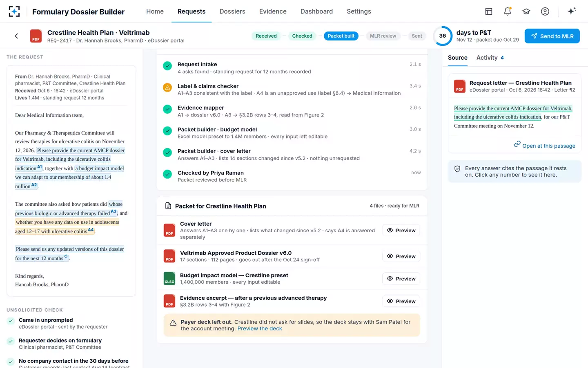Click the Send to MLR button
588x368 pixels.
coord(552,36)
